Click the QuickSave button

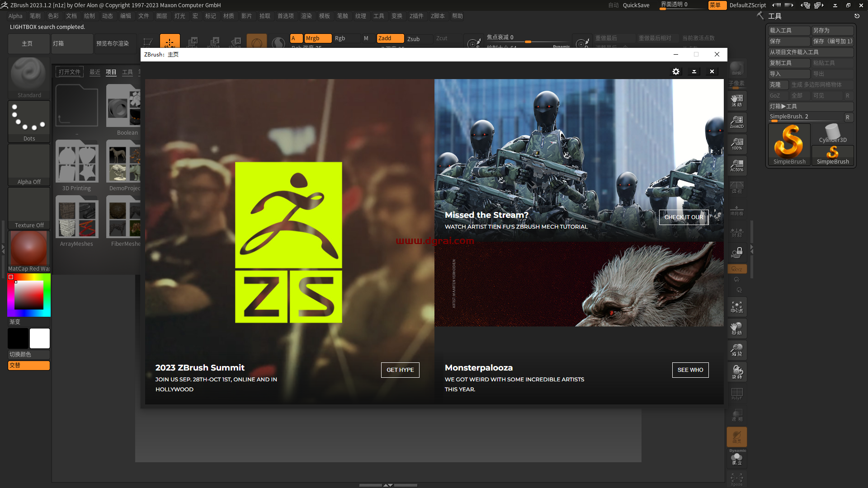[636, 5]
